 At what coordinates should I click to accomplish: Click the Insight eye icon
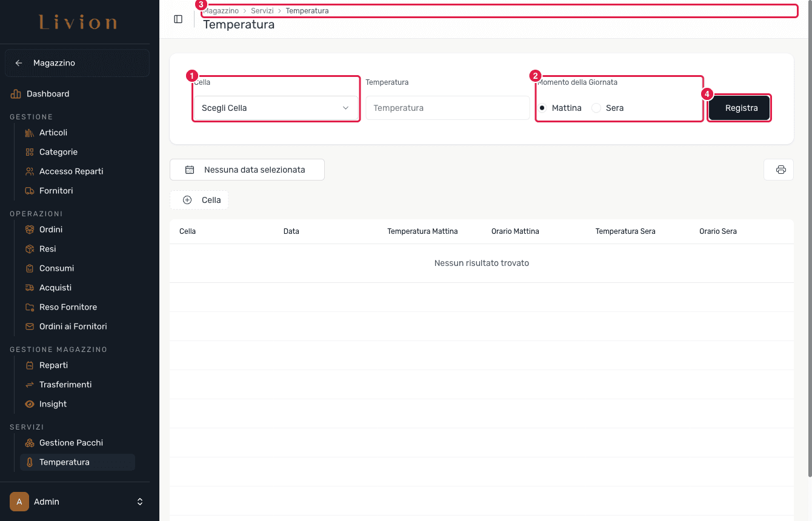coord(29,404)
